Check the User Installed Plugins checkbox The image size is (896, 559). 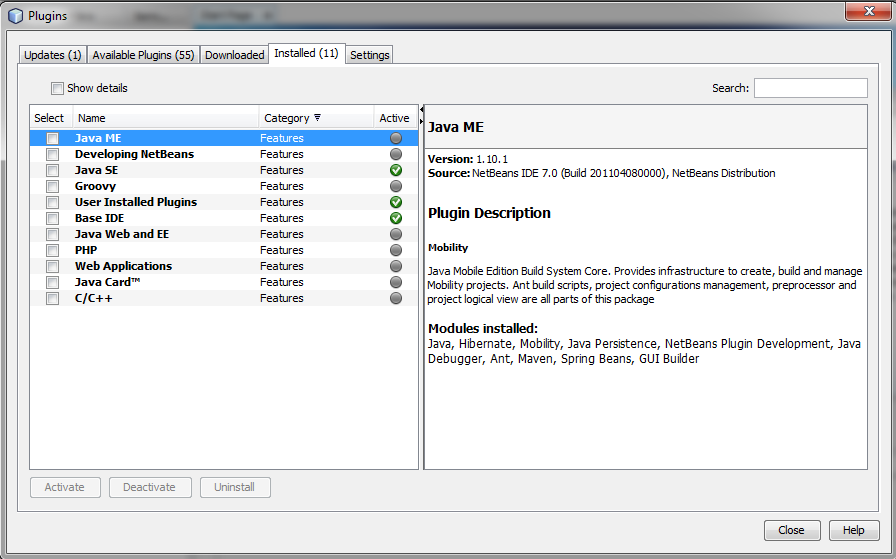(53, 202)
